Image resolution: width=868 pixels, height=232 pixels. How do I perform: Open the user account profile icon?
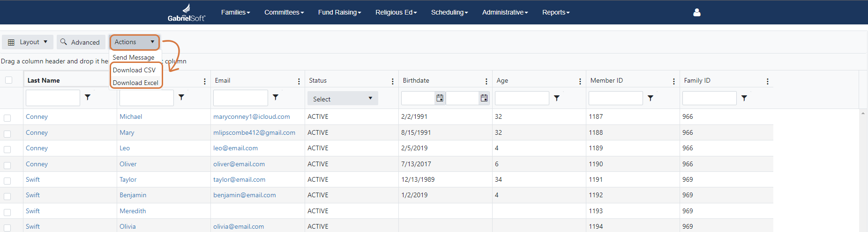pyautogui.click(x=696, y=12)
